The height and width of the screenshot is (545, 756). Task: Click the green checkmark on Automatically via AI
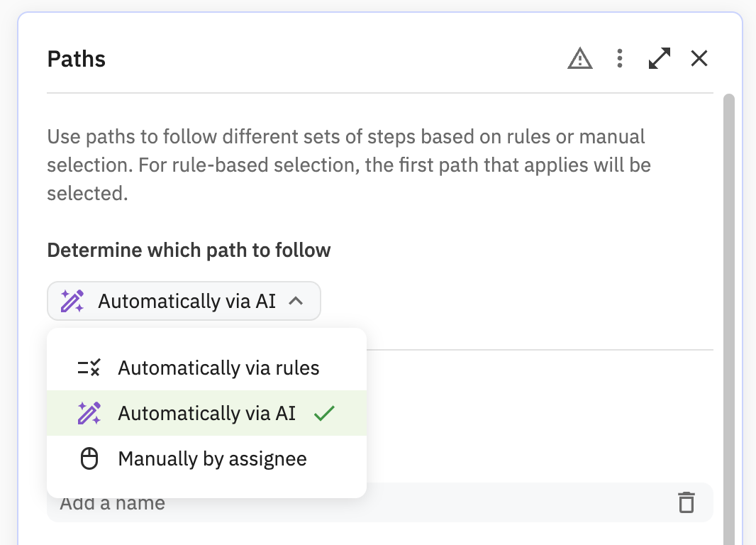(324, 412)
